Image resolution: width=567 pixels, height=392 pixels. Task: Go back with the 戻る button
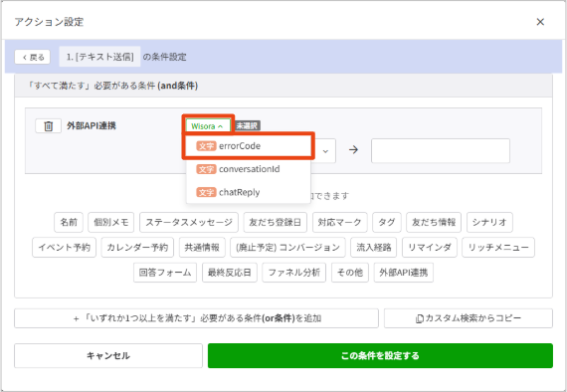pos(33,57)
